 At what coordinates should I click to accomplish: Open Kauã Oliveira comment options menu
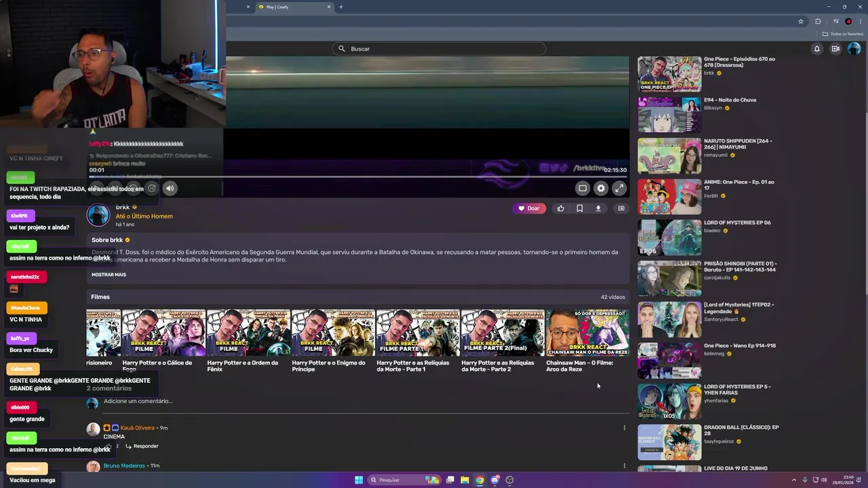tap(625, 428)
